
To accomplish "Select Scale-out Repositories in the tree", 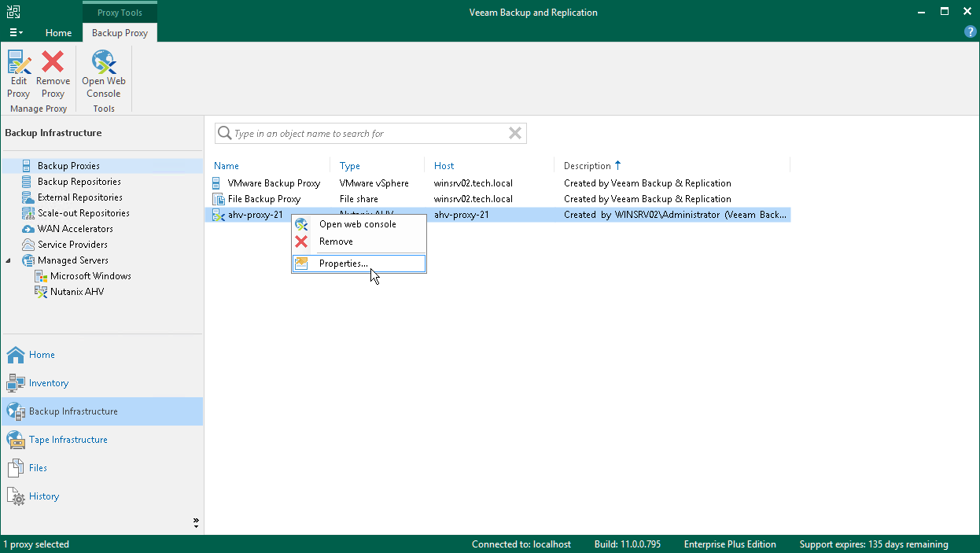I will click(x=83, y=213).
